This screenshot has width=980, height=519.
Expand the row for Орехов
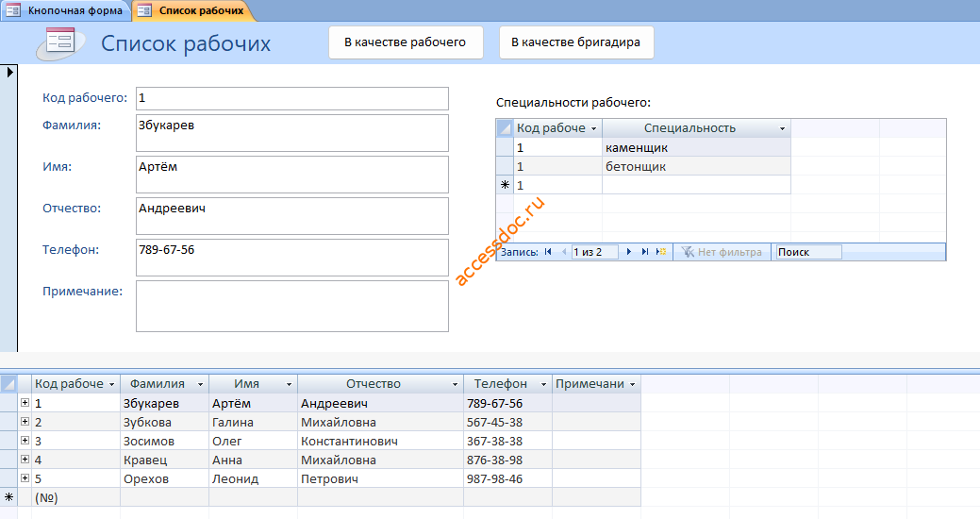pos(25,477)
